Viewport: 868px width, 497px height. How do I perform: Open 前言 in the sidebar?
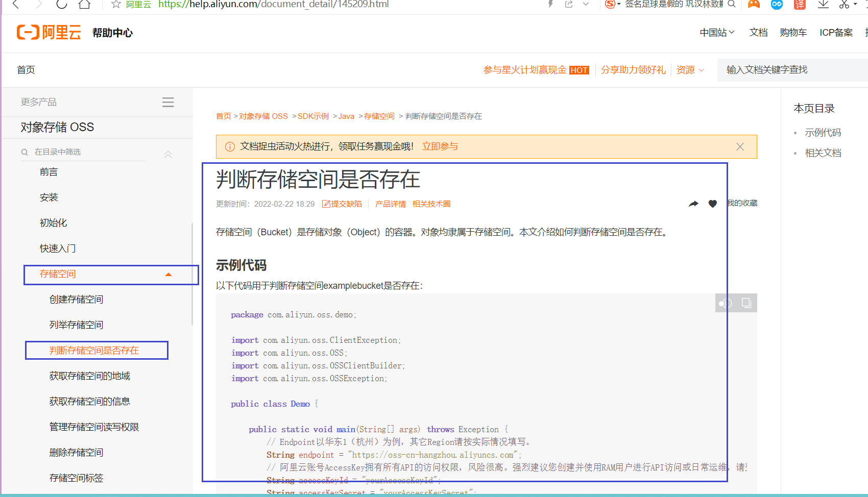pyautogui.click(x=49, y=172)
